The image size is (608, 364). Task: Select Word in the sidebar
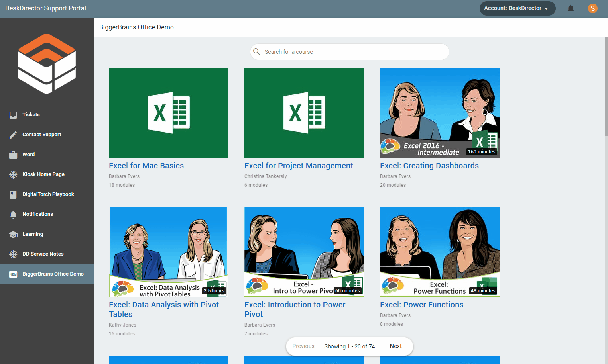coord(47,155)
